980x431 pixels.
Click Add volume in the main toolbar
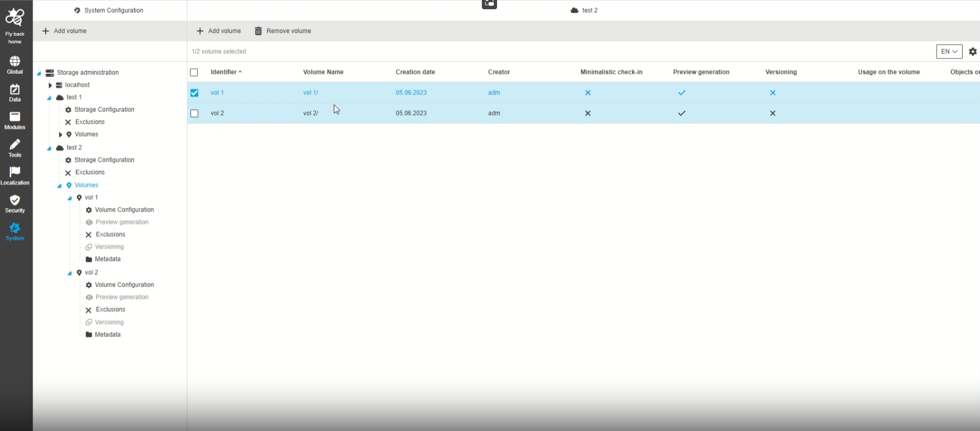[x=219, y=31]
